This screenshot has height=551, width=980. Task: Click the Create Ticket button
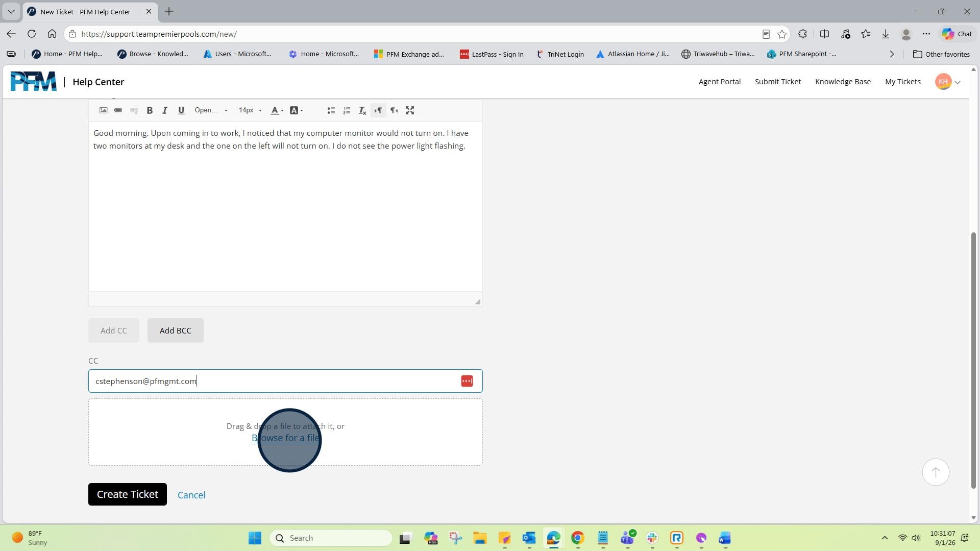coord(128,494)
